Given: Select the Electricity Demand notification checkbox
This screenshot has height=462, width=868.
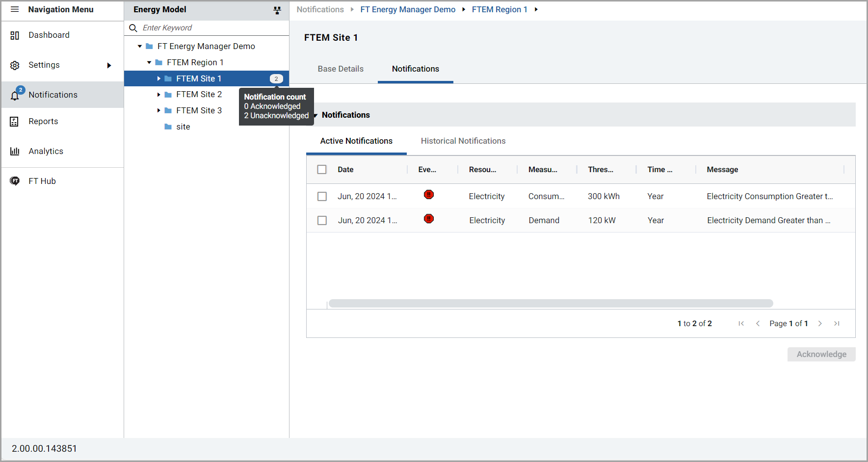Looking at the screenshot, I should 322,221.
